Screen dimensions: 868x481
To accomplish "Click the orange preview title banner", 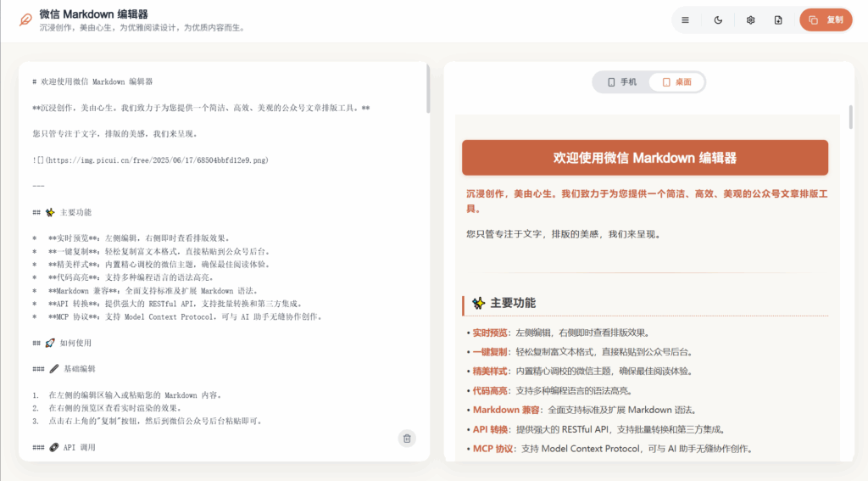I will (645, 158).
